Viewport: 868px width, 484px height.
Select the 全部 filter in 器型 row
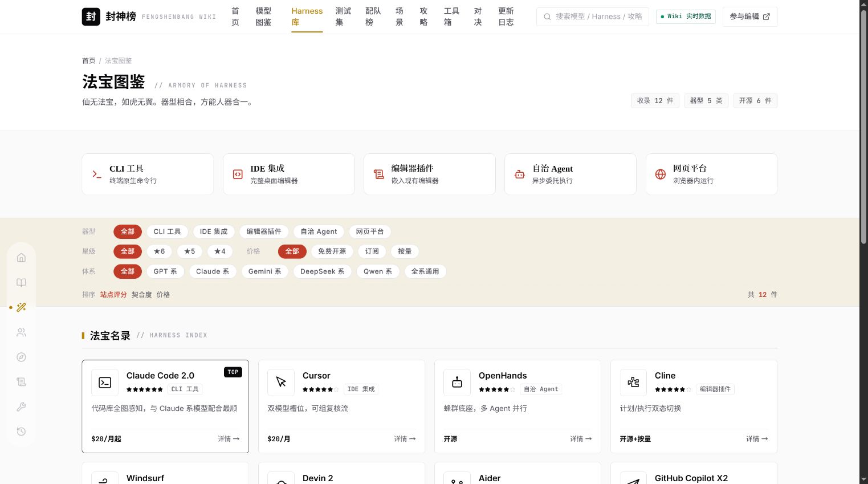click(x=128, y=231)
